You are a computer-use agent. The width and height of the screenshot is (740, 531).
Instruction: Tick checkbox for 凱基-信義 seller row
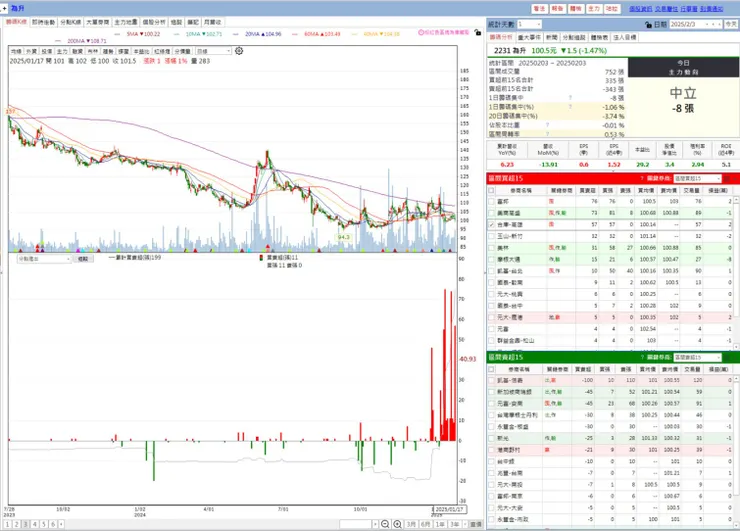491,380
